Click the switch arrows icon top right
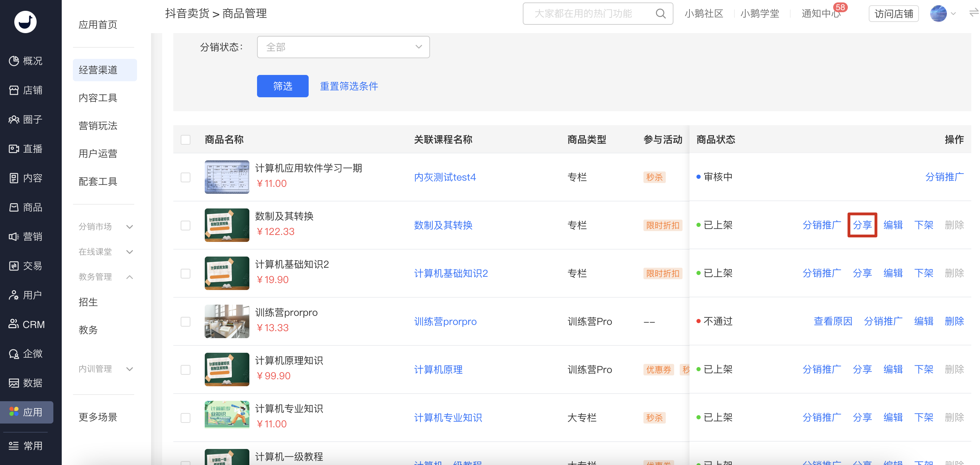Viewport: 980px width, 465px height. (x=974, y=14)
